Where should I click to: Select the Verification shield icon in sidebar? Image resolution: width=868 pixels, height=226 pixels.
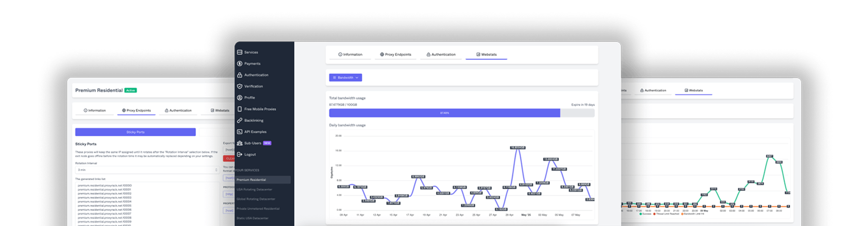[240, 86]
